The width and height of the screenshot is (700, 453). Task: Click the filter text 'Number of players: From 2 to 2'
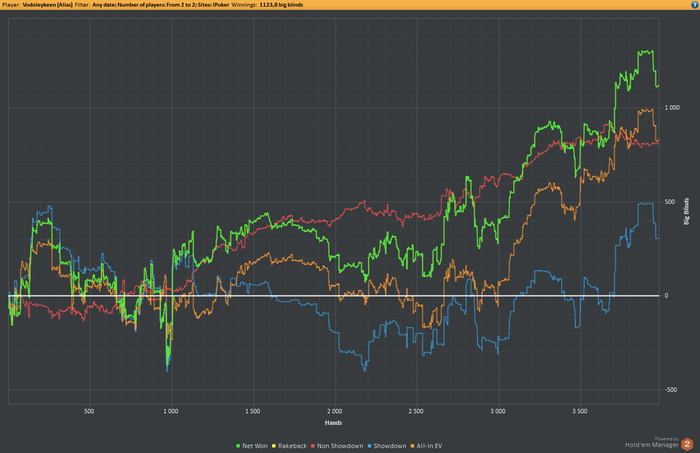click(156, 5)
